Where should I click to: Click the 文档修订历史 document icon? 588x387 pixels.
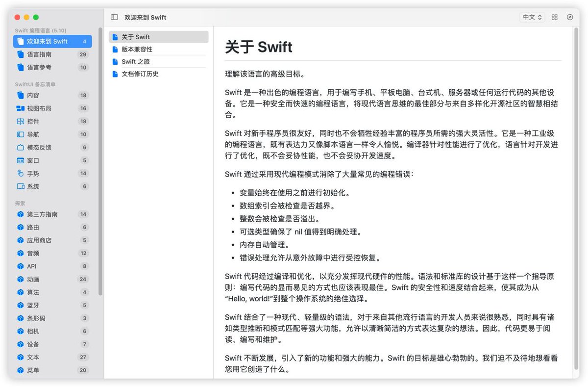(115, 74)
